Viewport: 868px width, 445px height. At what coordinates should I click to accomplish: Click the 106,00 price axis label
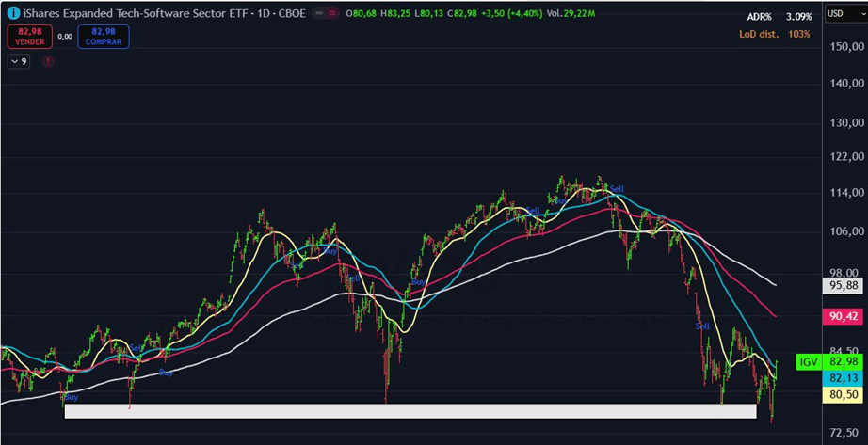(848, 231)
